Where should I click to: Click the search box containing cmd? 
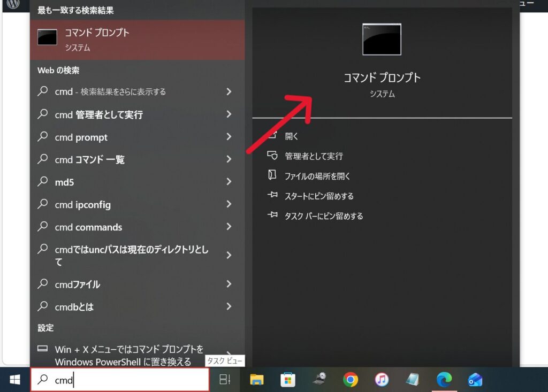pos(120,380)
